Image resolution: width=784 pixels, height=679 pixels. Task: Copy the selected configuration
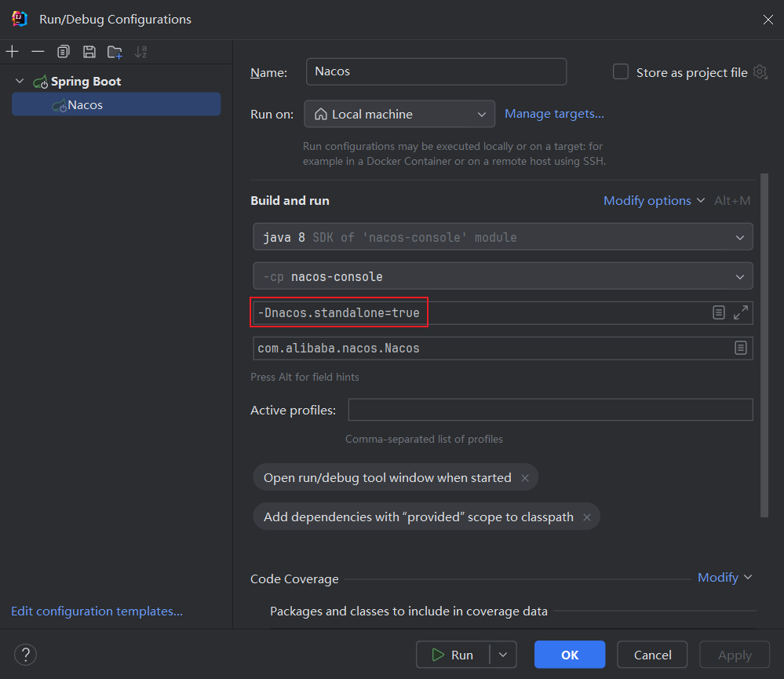pyautogui.click(x=64, y=52)
